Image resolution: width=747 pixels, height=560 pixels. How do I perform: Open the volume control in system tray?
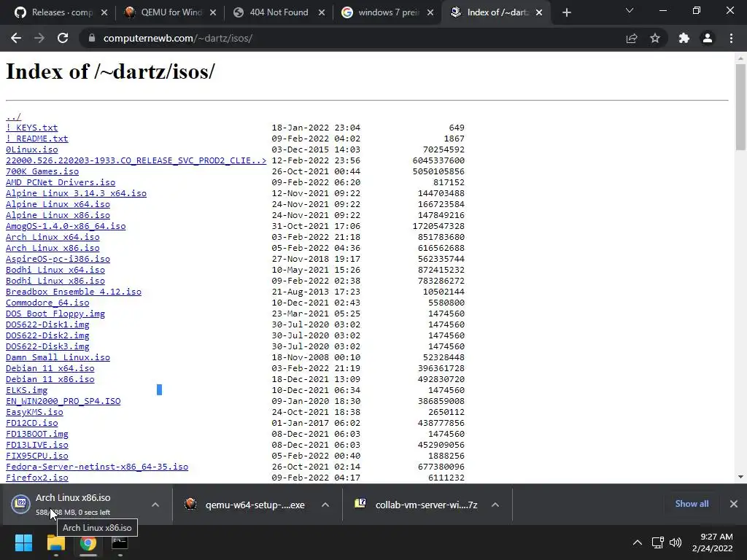click(x=676, y=542)
